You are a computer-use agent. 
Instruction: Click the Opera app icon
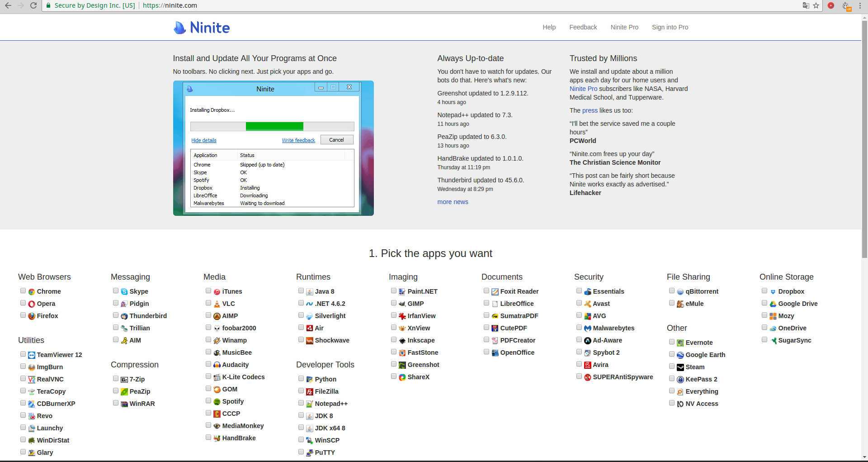point(32,304)
